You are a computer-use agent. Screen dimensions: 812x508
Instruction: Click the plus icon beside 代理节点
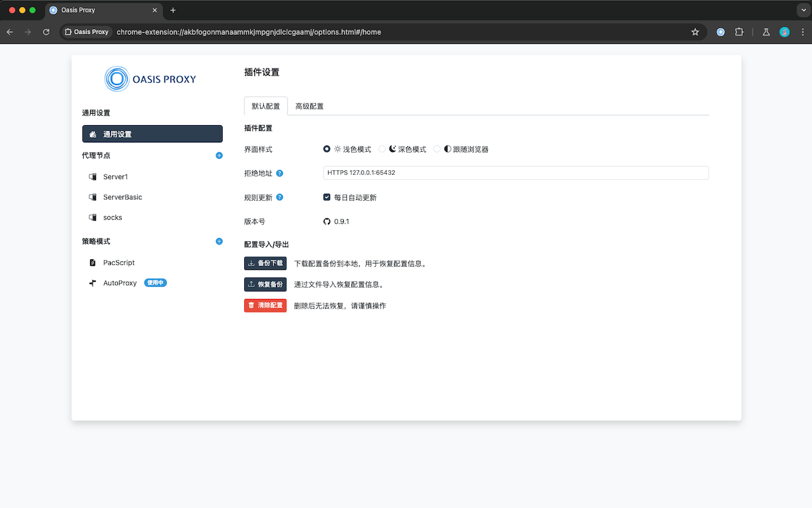[219, 155]
